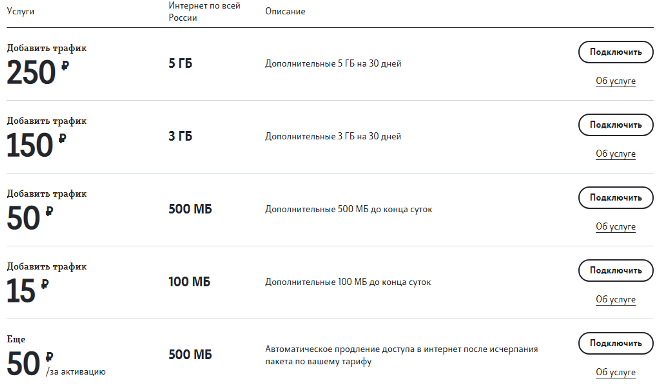660x386 pixels.
Task: Open Об услуге link for the 15 ₽ option
Action: (615, 299)
